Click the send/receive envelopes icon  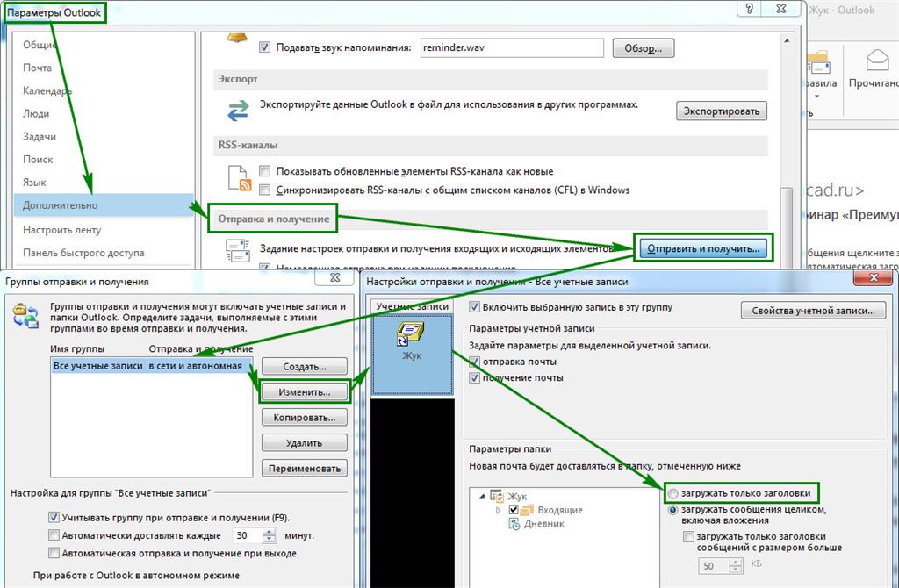tap(237, 250)
